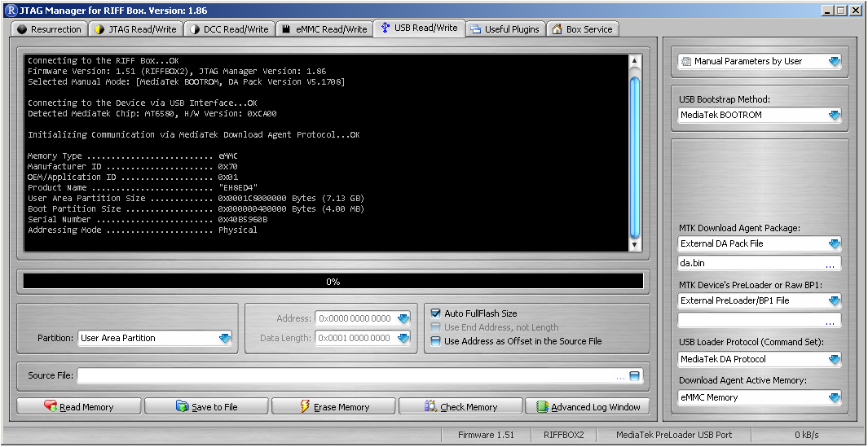Open the USB Bootstrap Method dropdown

[835, 115]
